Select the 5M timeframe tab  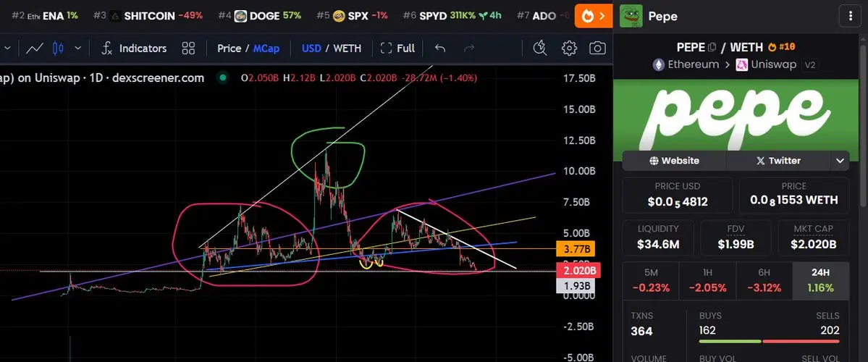(651, 279)
